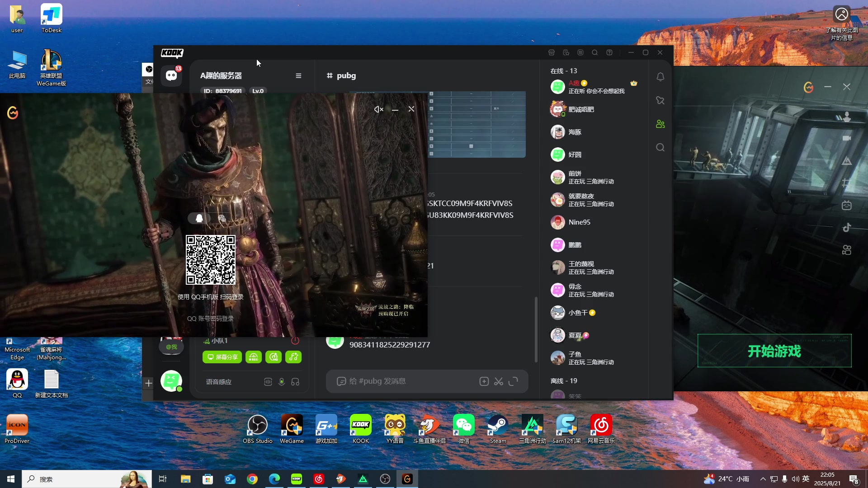868x488 pixels.
Task: Open 游戏加加 desktop shortcut
Action: click(x=326, y=429)
